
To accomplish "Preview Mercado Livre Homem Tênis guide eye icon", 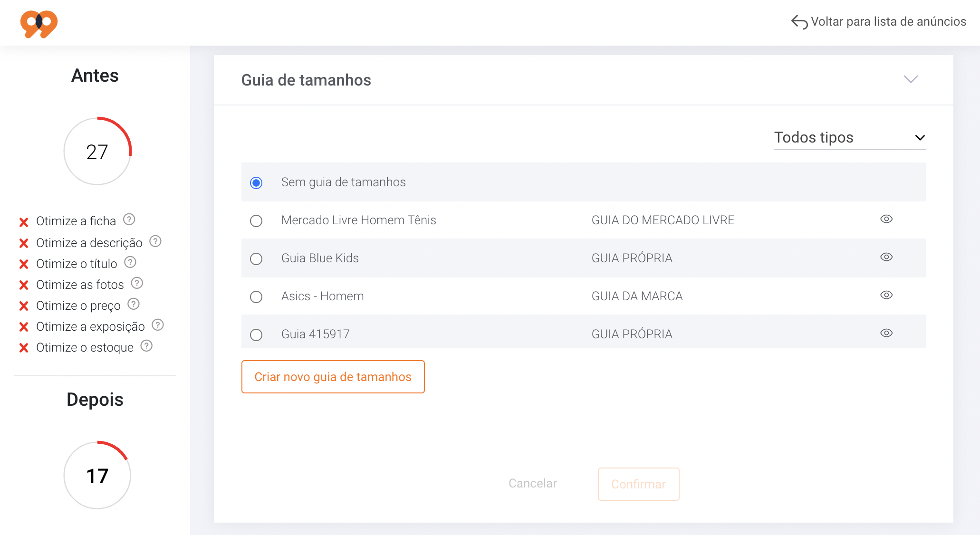I will click(886, 219).
